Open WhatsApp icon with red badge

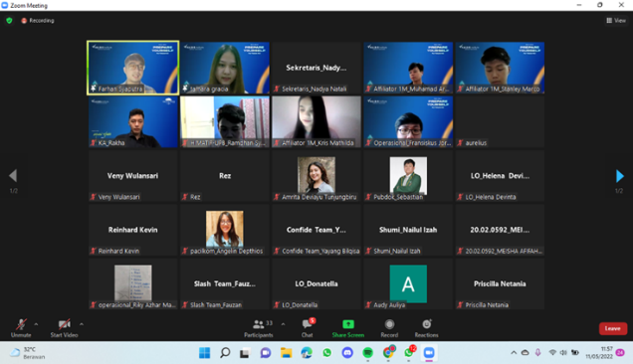[409, 352]
